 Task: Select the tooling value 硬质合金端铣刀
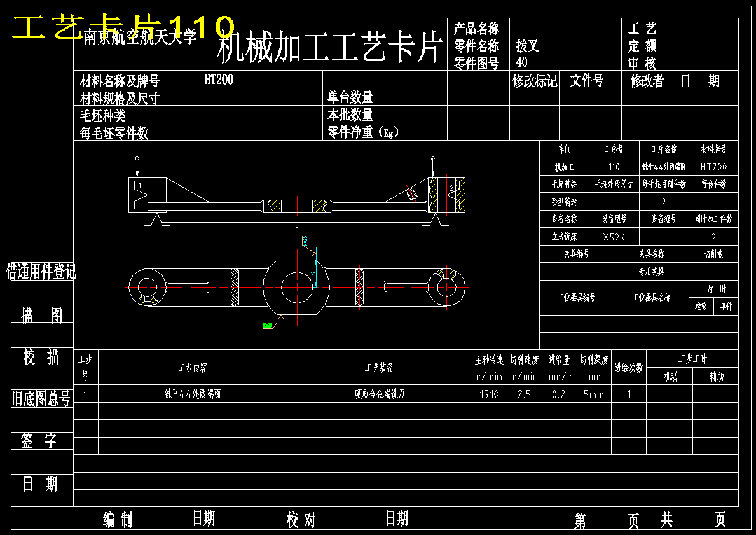380,394
